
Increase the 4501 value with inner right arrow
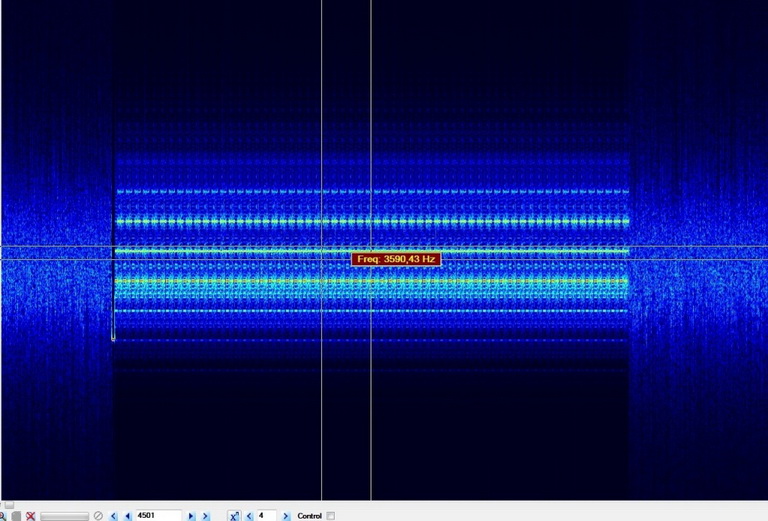point(191,516)
